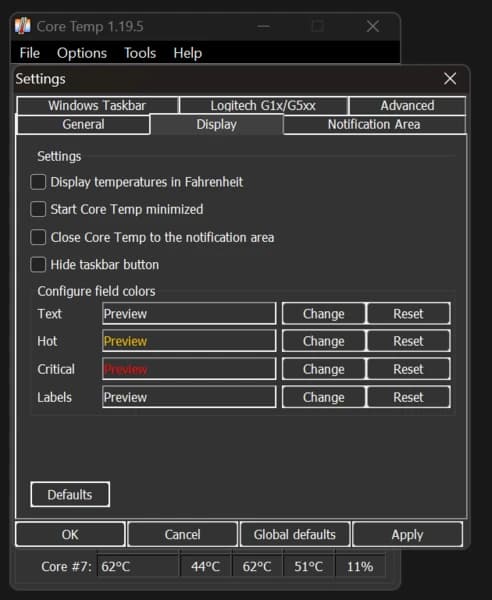
Task: Open the Help menu
Action: [x=187, y=53]
